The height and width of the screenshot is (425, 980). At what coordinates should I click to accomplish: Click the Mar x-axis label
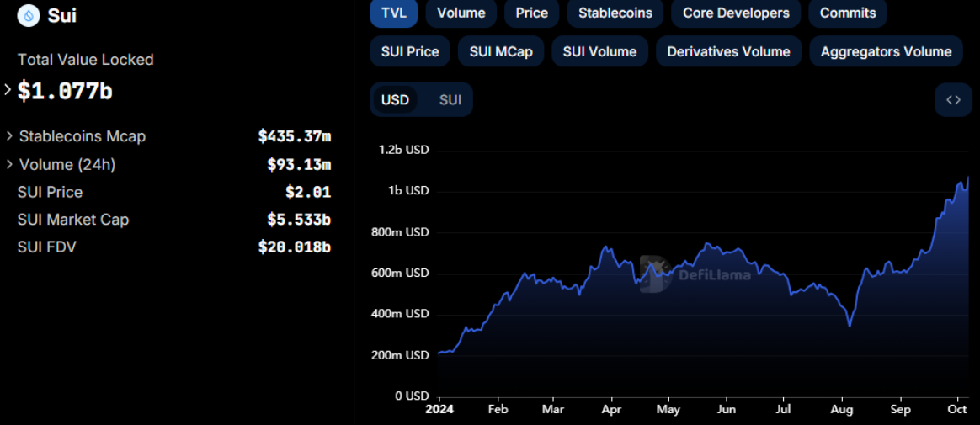[x=554, y=410]
